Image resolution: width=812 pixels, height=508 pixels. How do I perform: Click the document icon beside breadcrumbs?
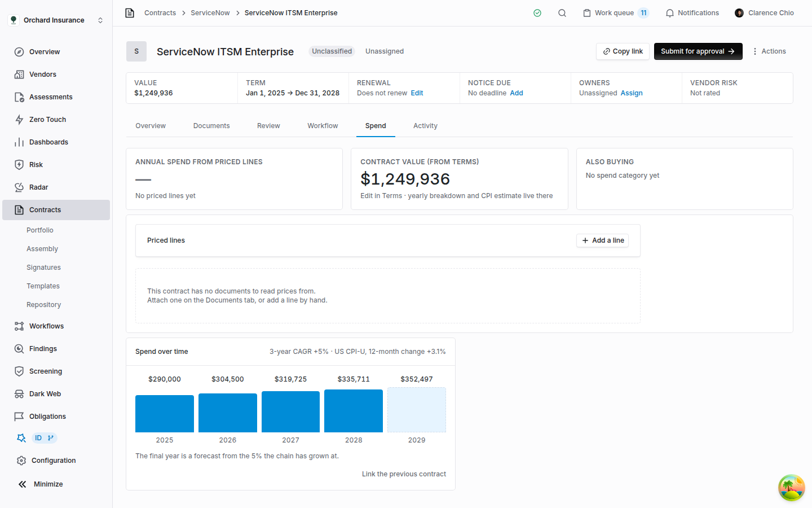pos(130,13)
